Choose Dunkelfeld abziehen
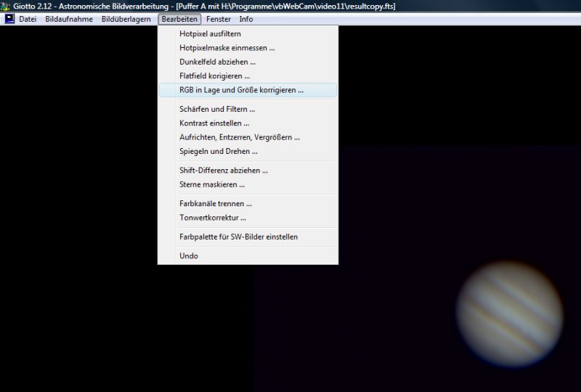Viewport: 581px width, 392px height. click(248, 62)
